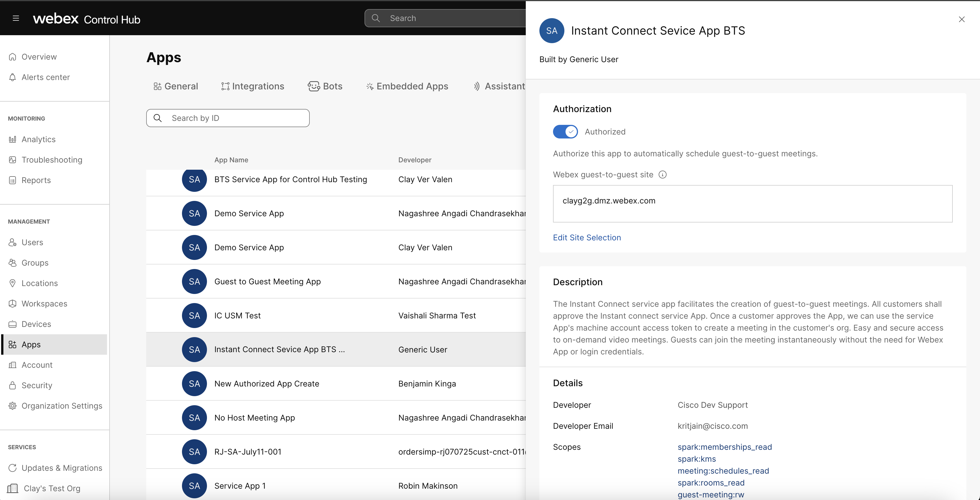
Task: Open Organization Settings in sidebar
Action: coord(55,406)
